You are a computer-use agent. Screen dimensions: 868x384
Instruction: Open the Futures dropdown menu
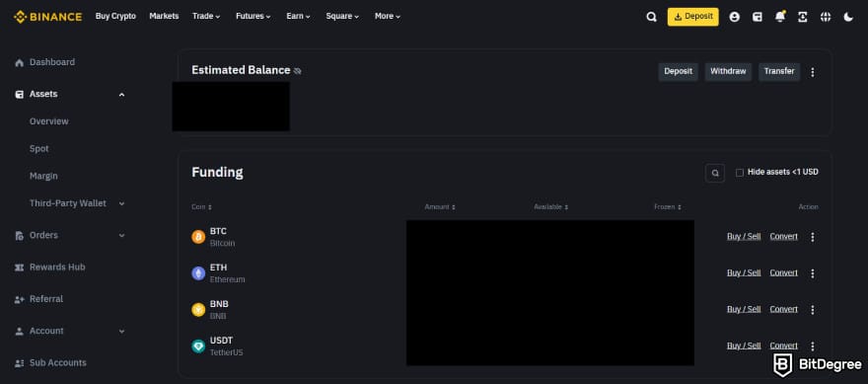coord(253,16)
